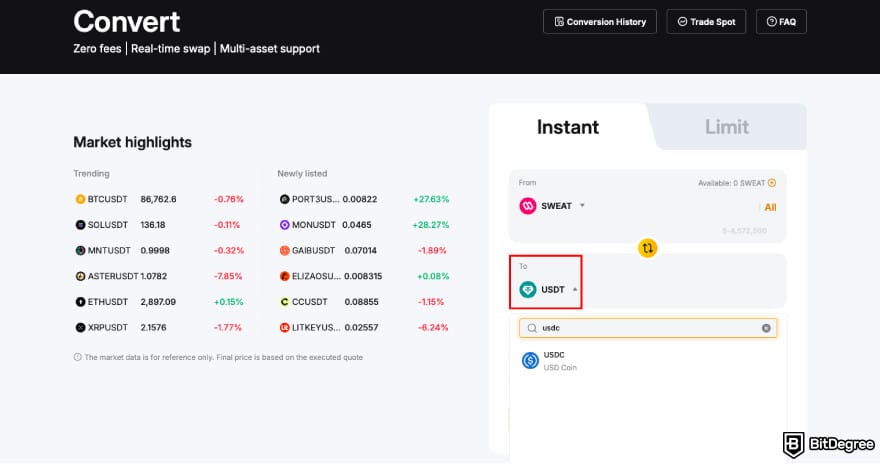Click the Trending section label
The width and height of the screenshot is (880, 464).
coord(91,174)
